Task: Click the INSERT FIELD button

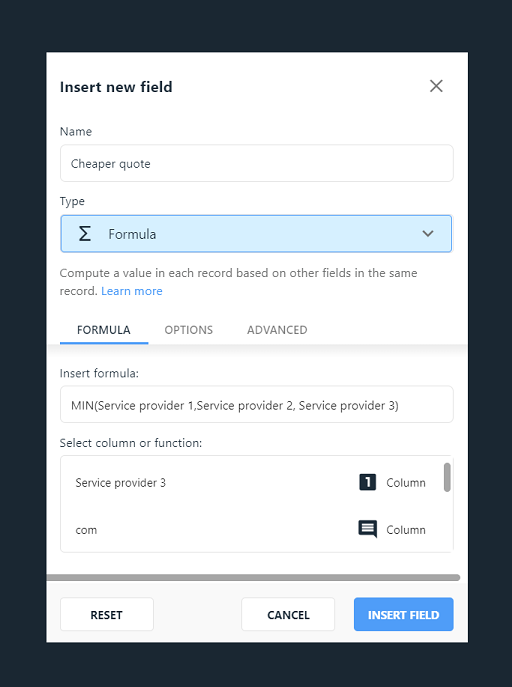Action: 403,614
